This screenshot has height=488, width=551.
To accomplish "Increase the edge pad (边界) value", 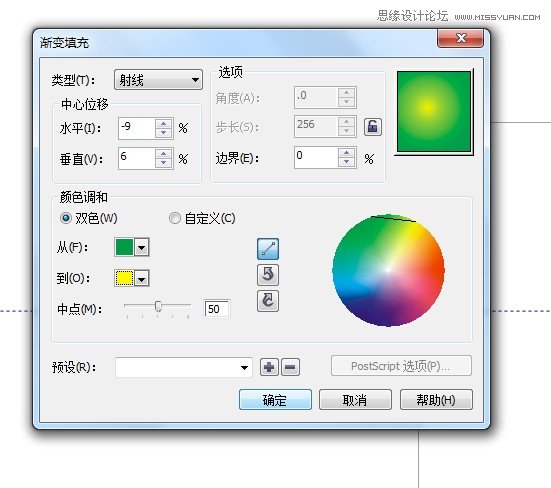I will 346,152.
